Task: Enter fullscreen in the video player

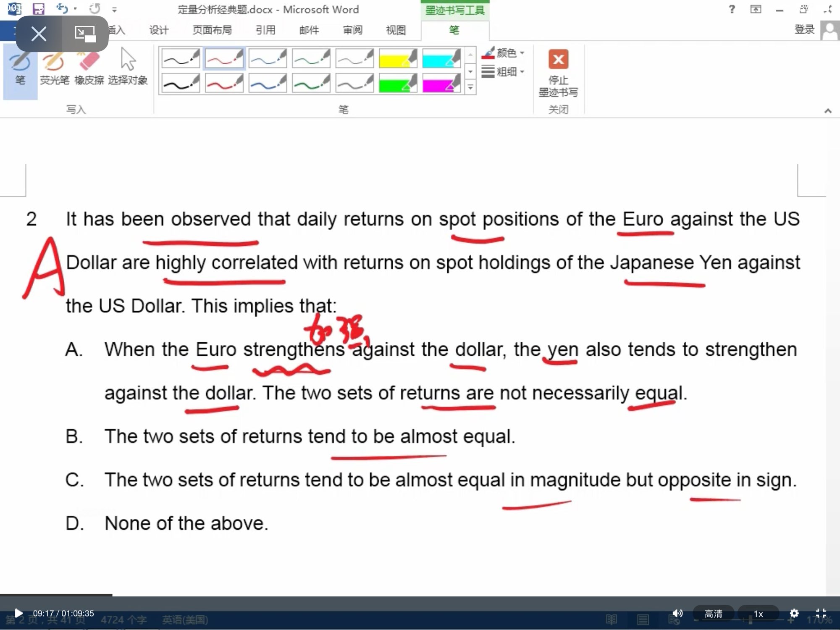Action: [821, 613]
